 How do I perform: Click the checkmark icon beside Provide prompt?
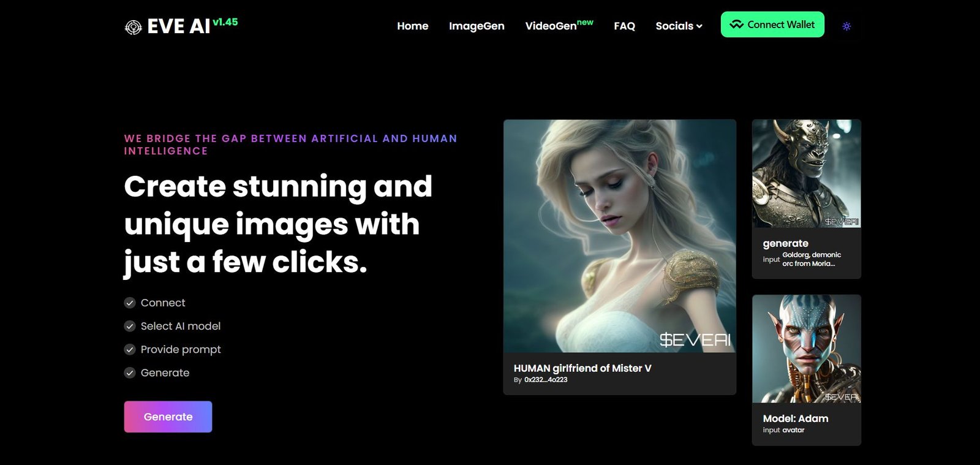click(130, 349)
